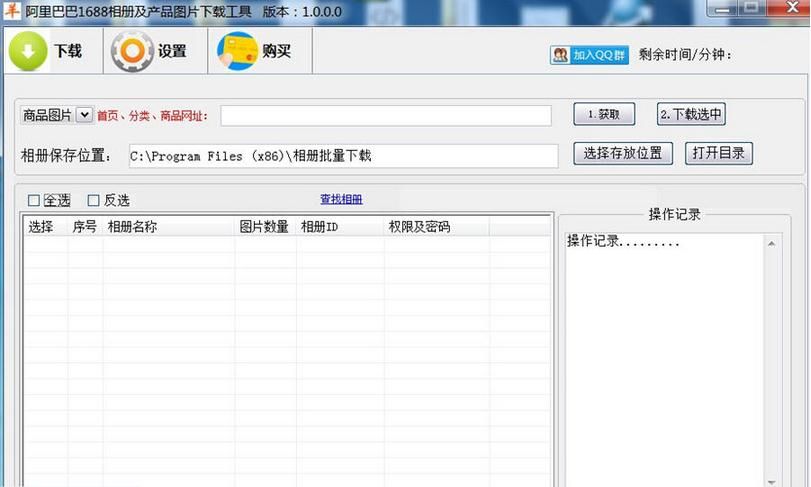811x487 pixels.
Task: Click the 操作记录 log text area
Action: [x=664, y=359]
